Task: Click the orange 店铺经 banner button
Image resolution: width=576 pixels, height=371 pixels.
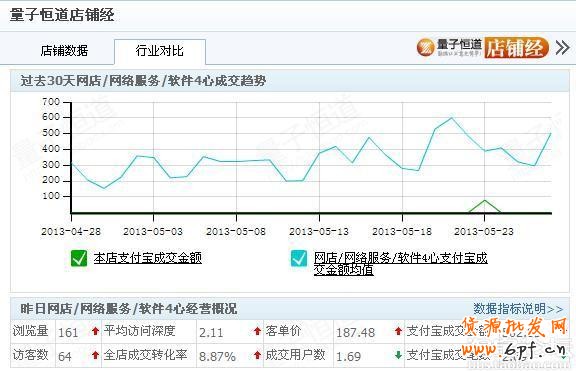Action: [x=516, y=48]
